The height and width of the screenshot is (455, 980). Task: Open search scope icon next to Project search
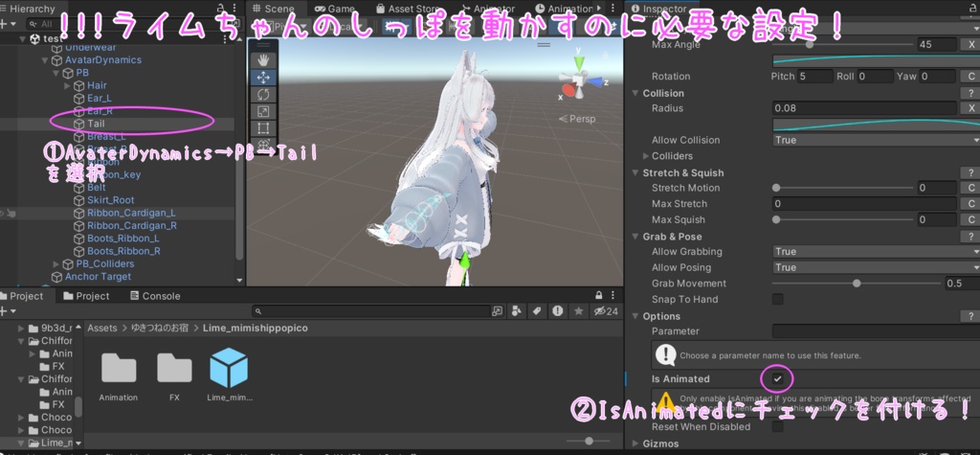497,311
